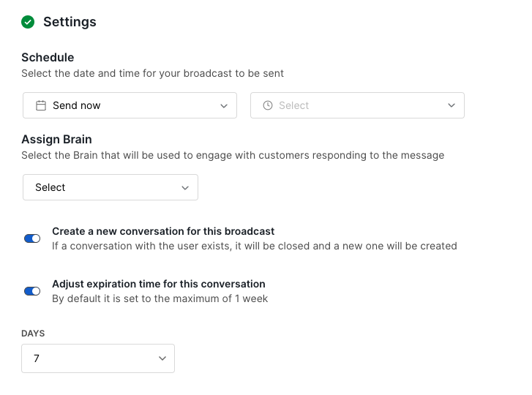Image resolution: width=532 pixels, height=395 pixels.
Task: Disable Create a new conversation toggle
Action: (x=32, y=238)
